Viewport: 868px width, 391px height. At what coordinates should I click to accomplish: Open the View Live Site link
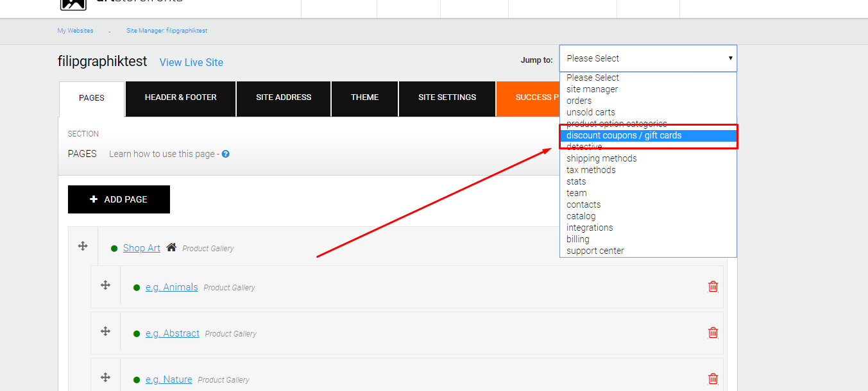point(191,62)
